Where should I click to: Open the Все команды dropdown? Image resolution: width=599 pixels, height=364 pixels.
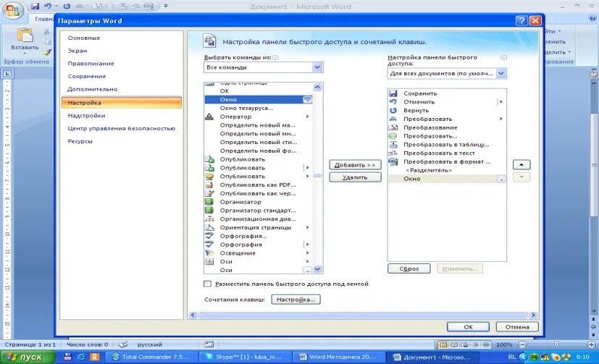click(317, 67)
